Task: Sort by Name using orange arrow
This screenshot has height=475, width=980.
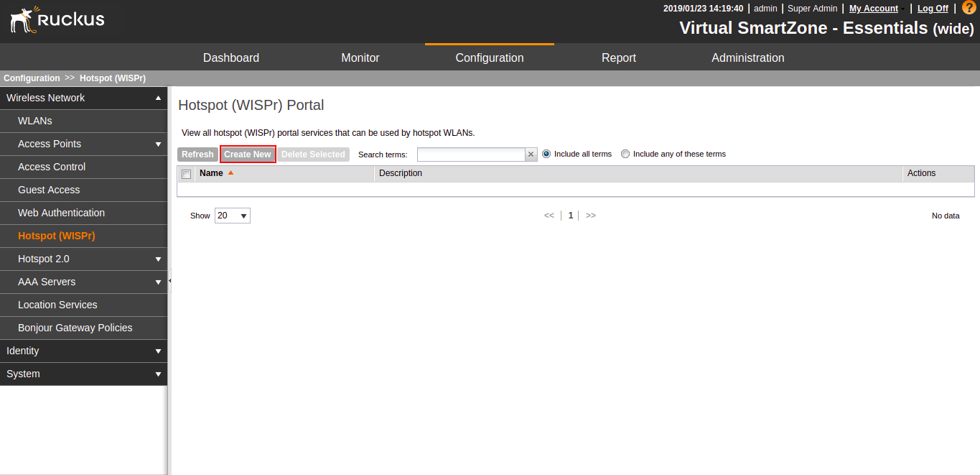Action: (230, 172)
